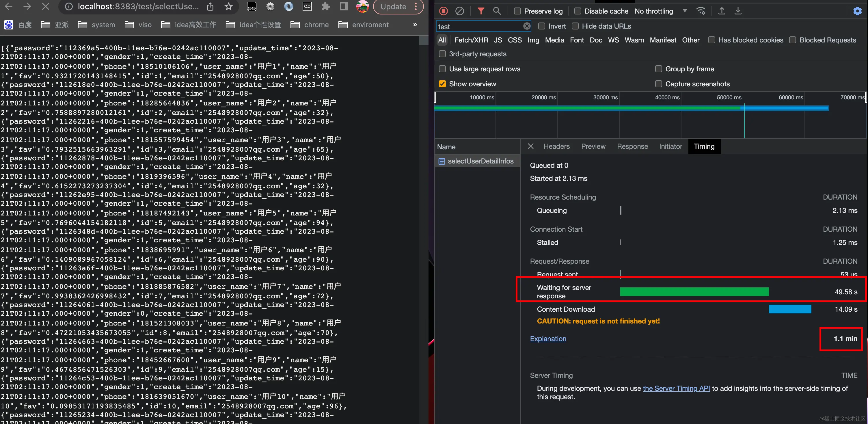This screenshot has width=868, height=424.
Task: Open the Server Timing API link
Action: (676, 388)
